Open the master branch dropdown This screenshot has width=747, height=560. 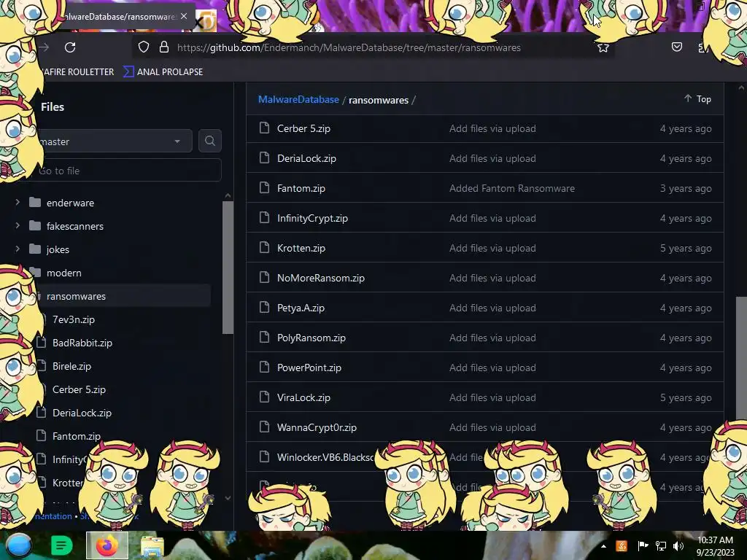click(x=112, y=141)
